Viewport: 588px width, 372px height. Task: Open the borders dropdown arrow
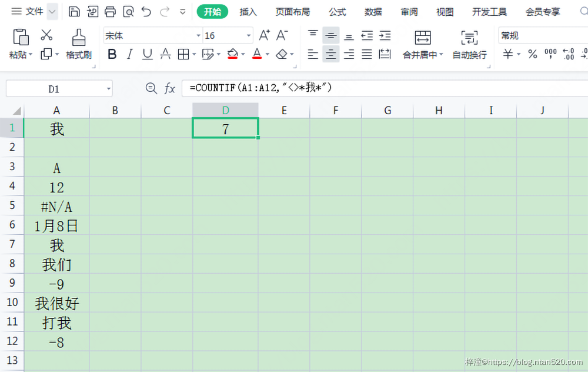click(x=194, y=54)
